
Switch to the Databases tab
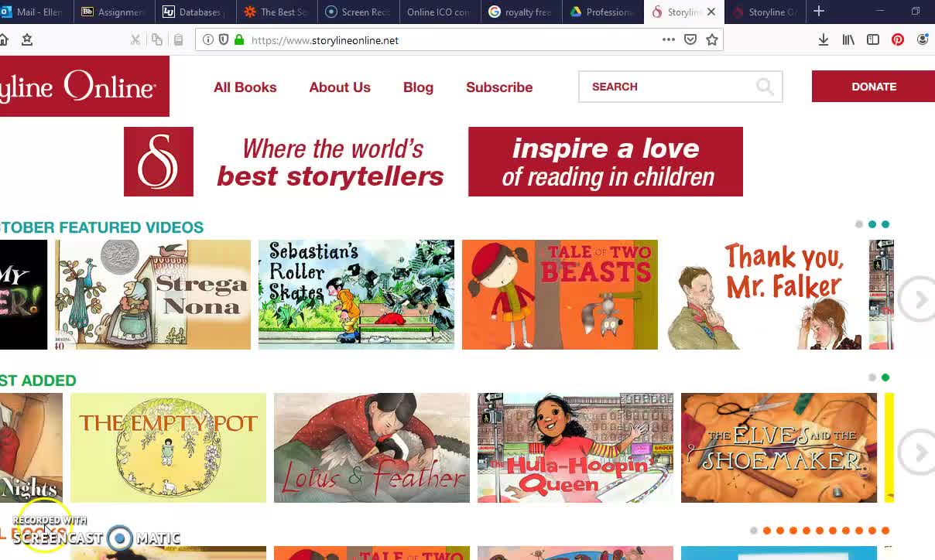[x=196, y=12]
